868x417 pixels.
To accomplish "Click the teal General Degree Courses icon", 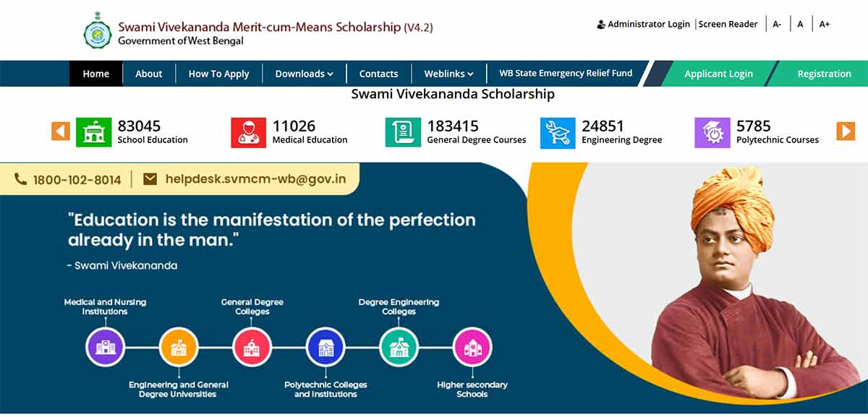I will pyautogui.click(x=404, y=133).
